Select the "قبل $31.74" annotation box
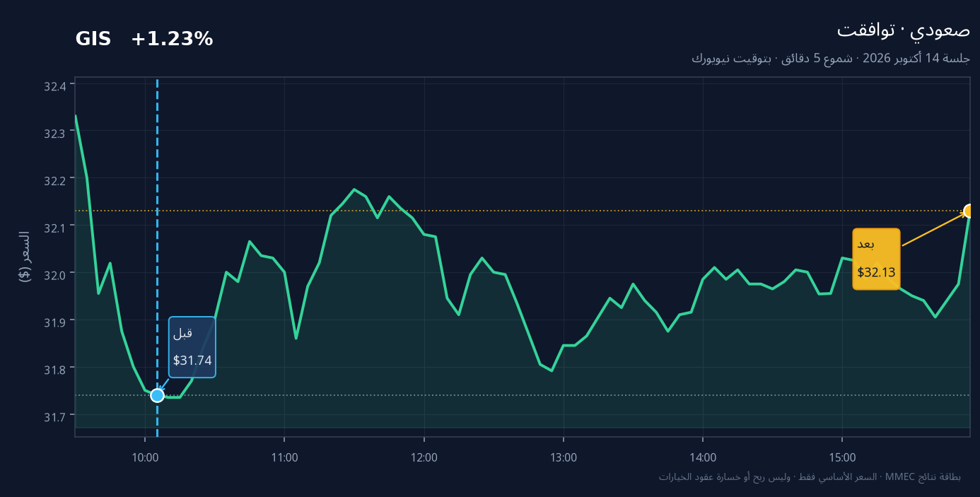980x497 pixels. pyautogui.click(x=192, y=347)
